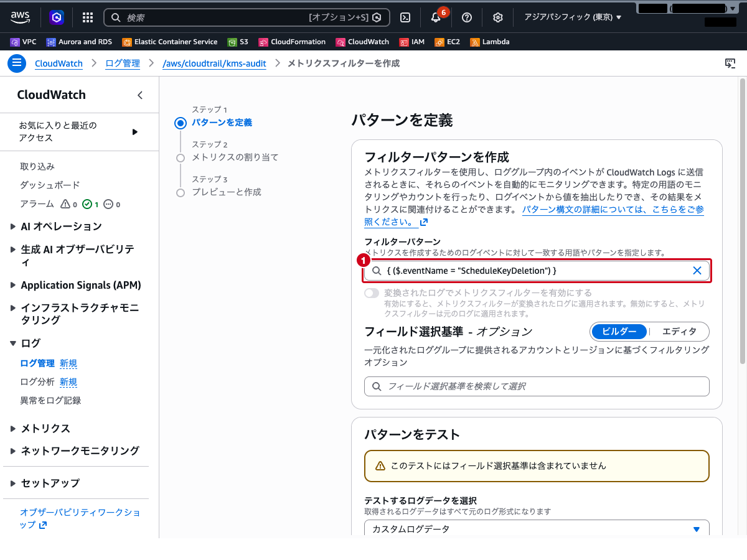Select the エディタ mode button

679,331
